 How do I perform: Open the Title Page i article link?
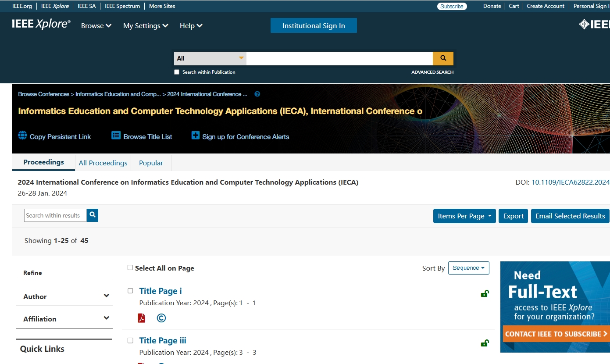160,291
